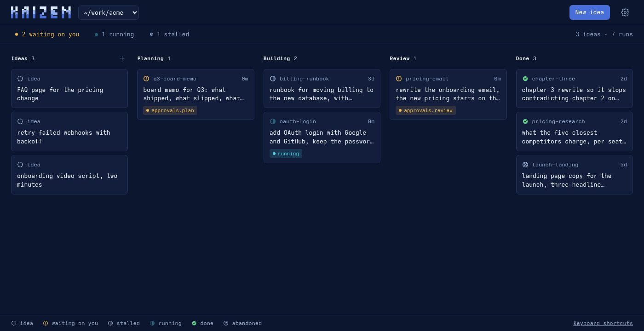
Task: Click the abandoned legend icon in footer
Action: pyautogui.click(x=226, y=323)
